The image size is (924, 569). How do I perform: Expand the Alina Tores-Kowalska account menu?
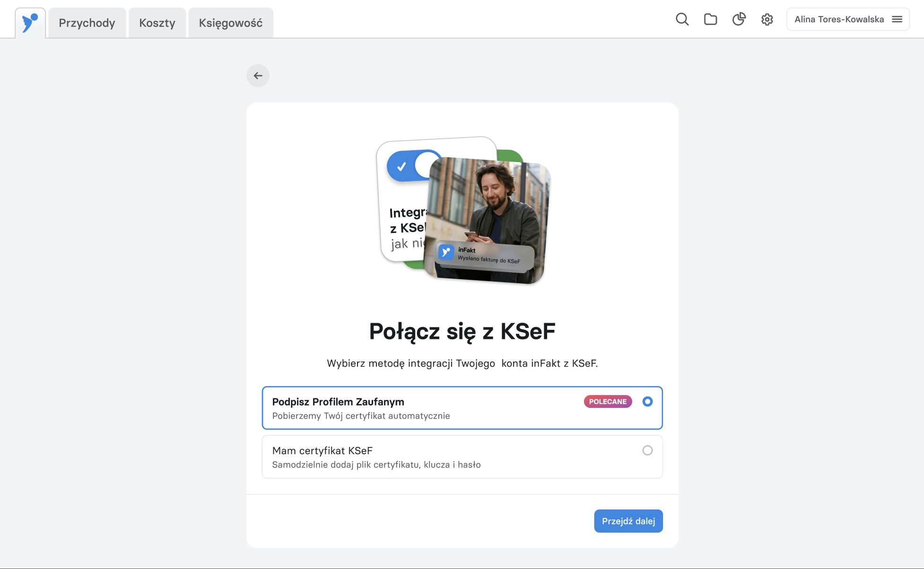[x=848, y=19]
